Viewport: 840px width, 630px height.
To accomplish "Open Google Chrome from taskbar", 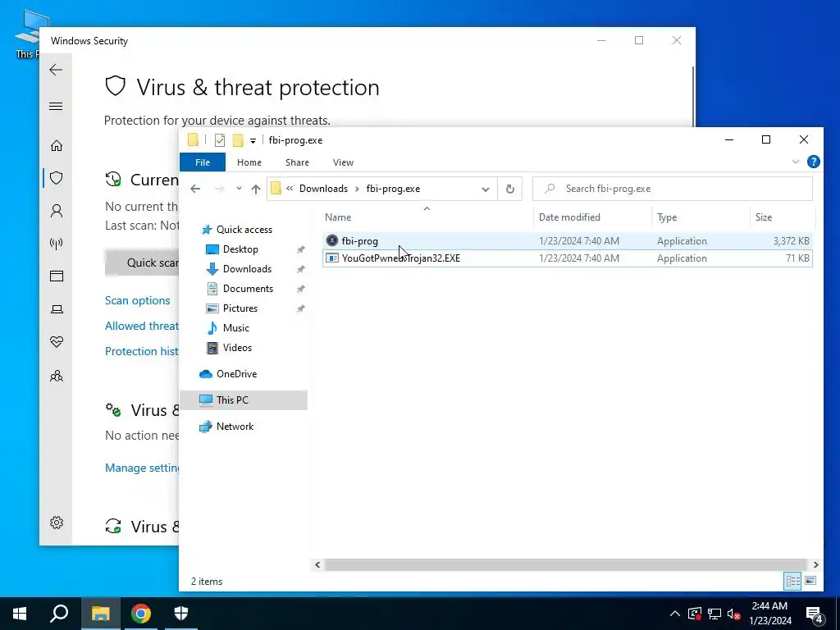I will click(141, 614).
